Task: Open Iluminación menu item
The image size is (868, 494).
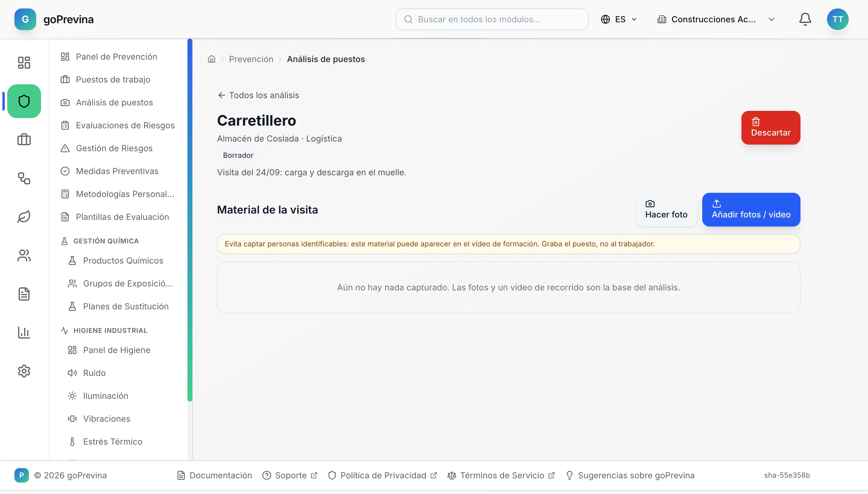Action: 121,396
